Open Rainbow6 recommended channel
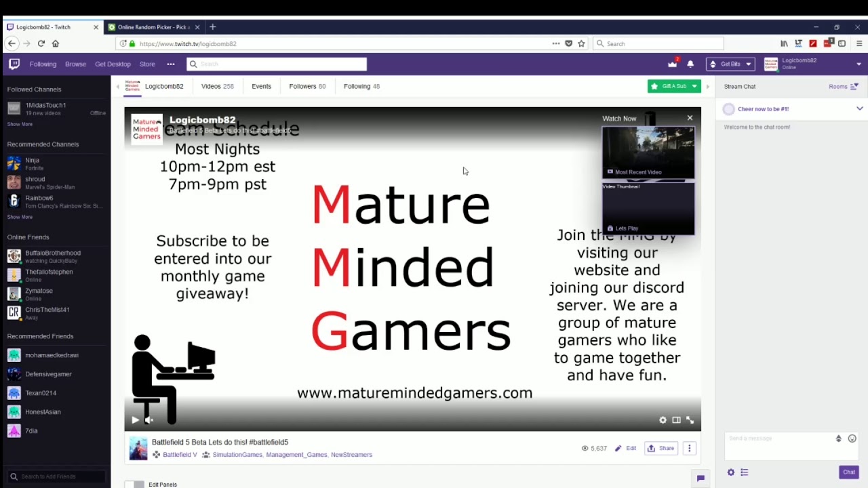 click(x=56, y=201)
